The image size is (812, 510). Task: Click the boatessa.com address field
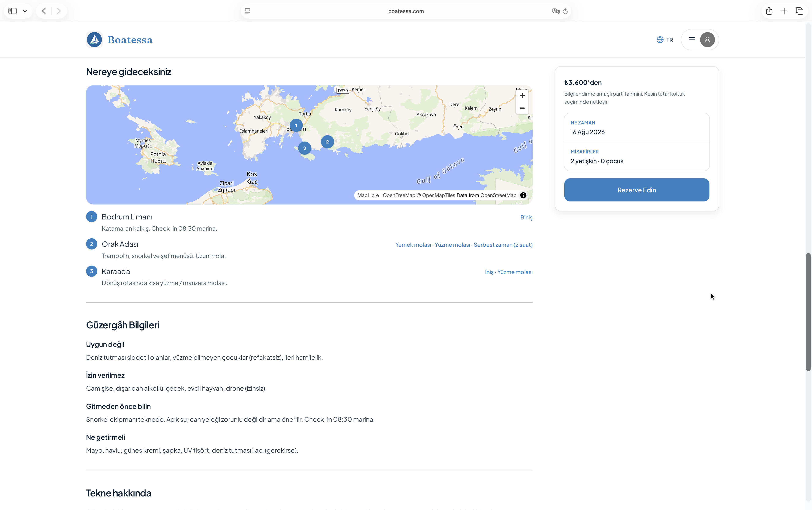click(x=406, y=11)
